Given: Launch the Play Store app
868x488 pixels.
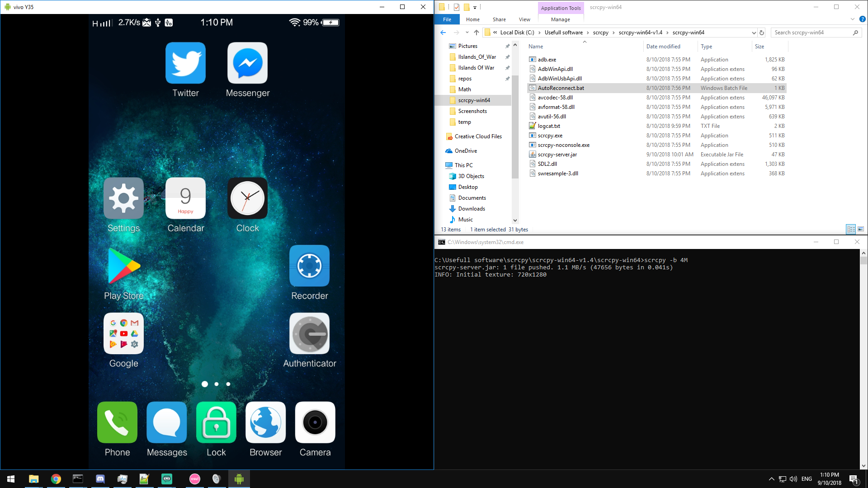Looking at the screenshot, I should [x=123, y=266].
